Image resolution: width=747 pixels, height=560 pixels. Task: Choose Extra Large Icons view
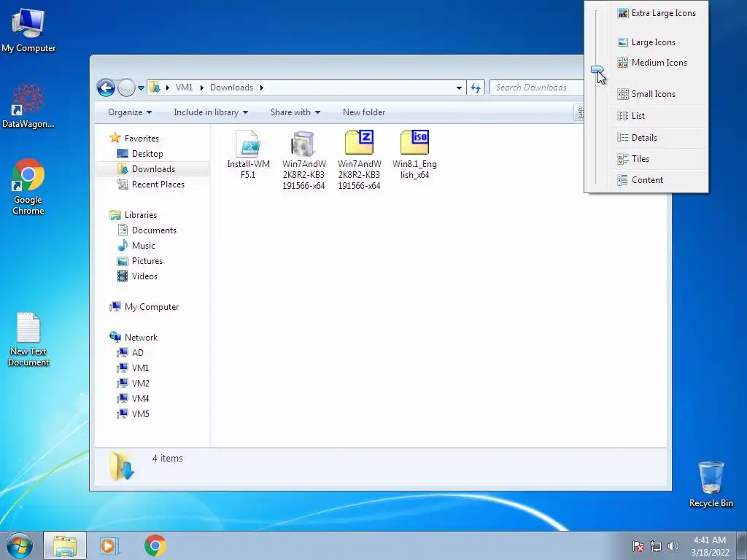pos(657,13)
